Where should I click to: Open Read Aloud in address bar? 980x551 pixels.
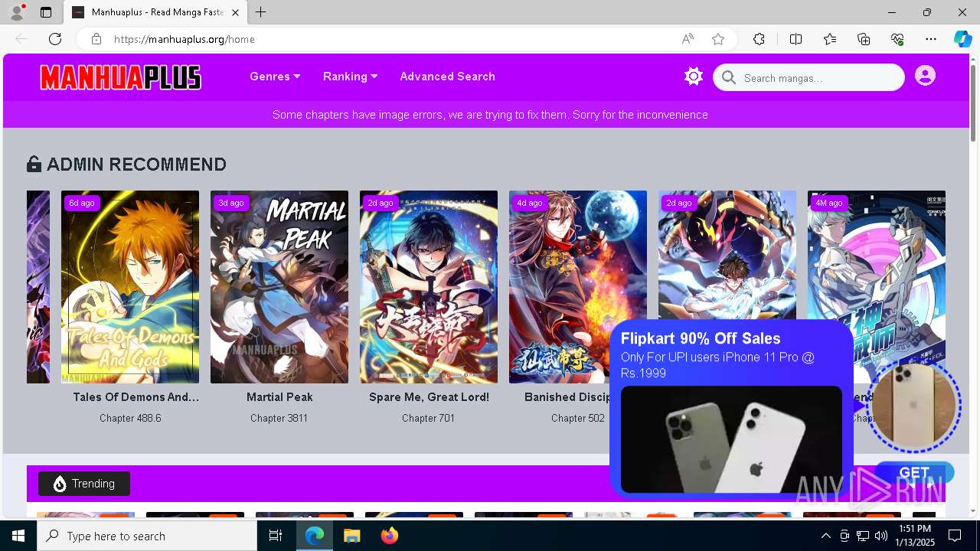pos(688,39)
